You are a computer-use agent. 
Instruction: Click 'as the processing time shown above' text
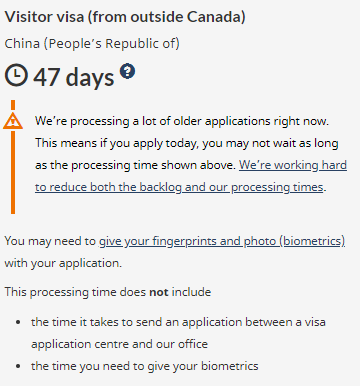135,165
